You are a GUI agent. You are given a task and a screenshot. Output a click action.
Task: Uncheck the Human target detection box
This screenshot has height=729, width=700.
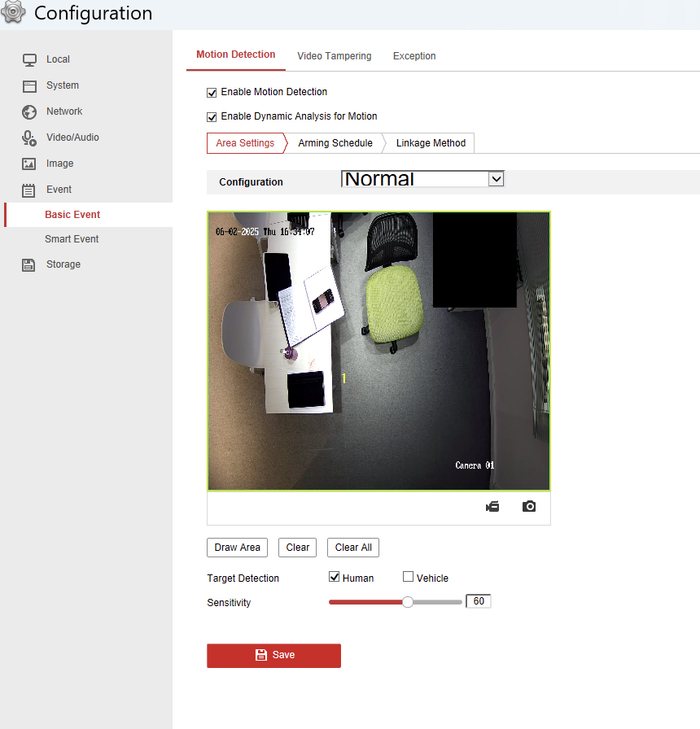click(x=334, y=578)
